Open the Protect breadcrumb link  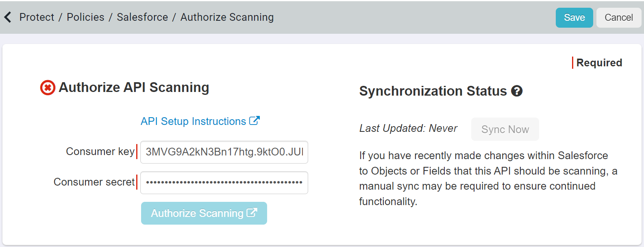coord(37,17)
